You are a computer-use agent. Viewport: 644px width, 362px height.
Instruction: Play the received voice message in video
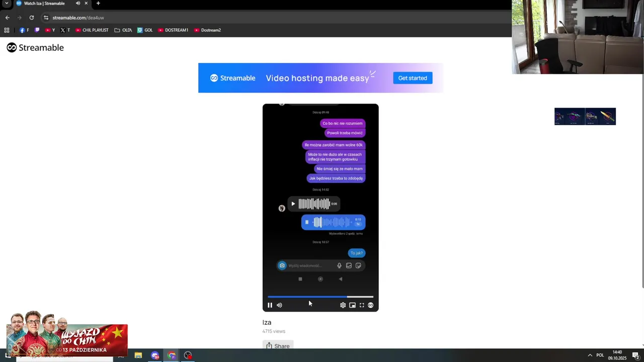click(x=293, y=204)
